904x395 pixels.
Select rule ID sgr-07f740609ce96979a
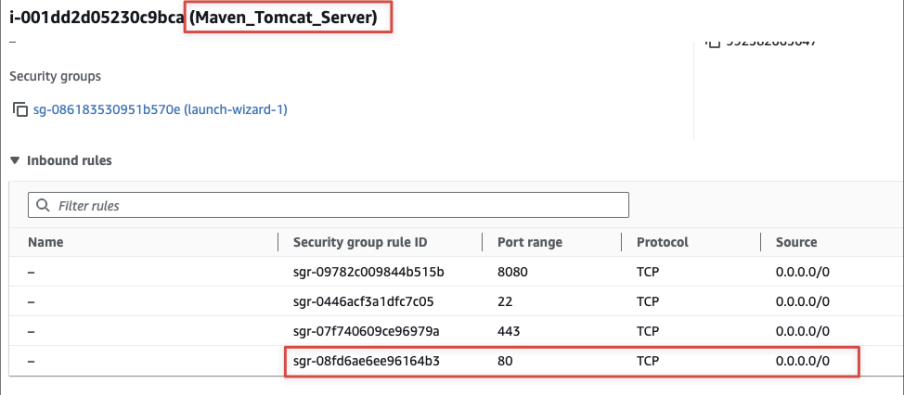tap(366, 331)
